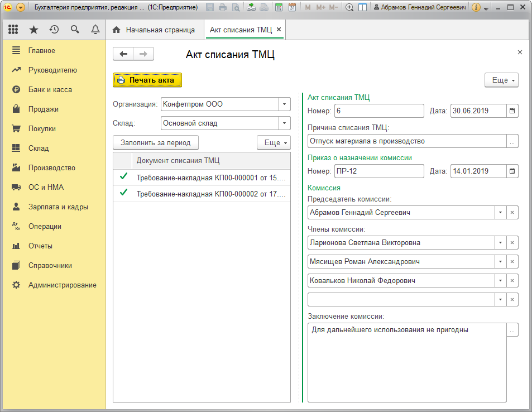Click the Заключение комиссии text area

406,362
